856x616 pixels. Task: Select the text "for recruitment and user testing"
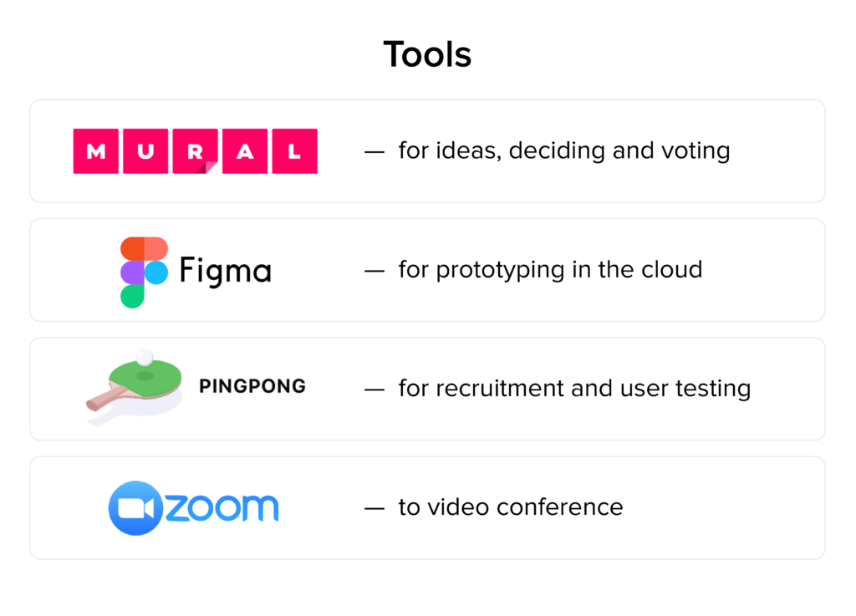tap(574, 389)
